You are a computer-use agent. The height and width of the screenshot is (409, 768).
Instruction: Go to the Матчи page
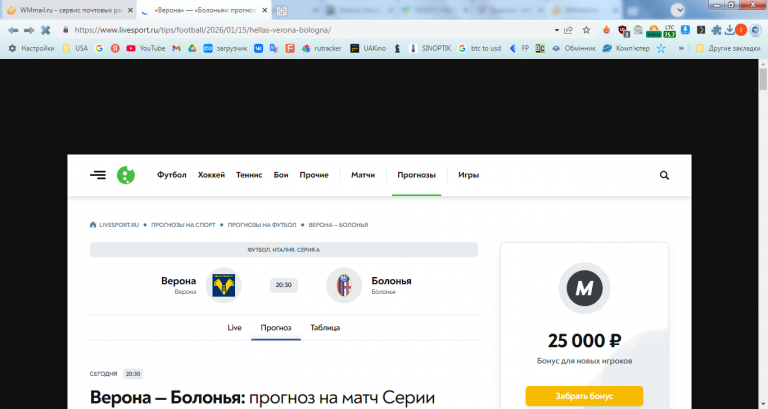(x=363, y=175)
